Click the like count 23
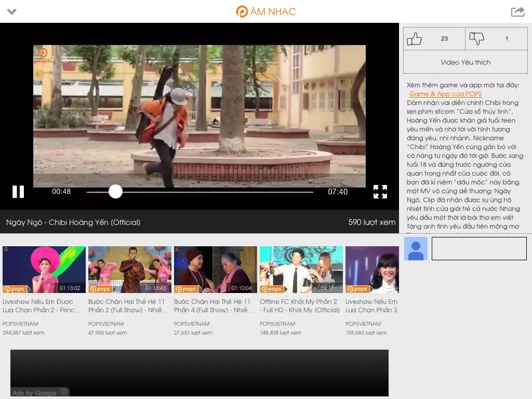 coord(445,38)
